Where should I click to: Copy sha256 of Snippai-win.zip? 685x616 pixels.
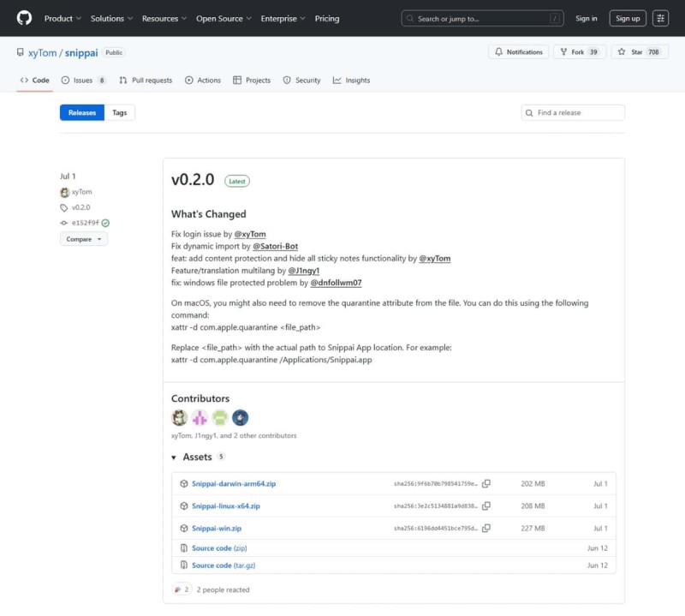485,528
